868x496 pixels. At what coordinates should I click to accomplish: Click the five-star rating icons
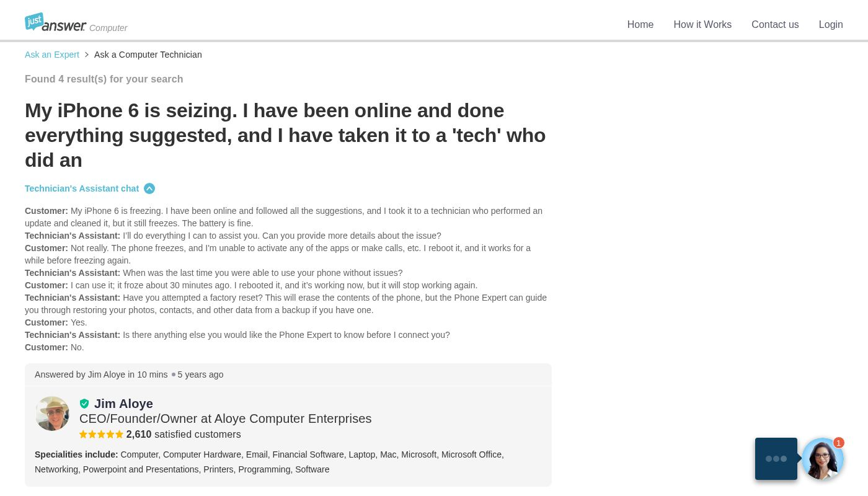pyautogui.click(x=101, y=435)
